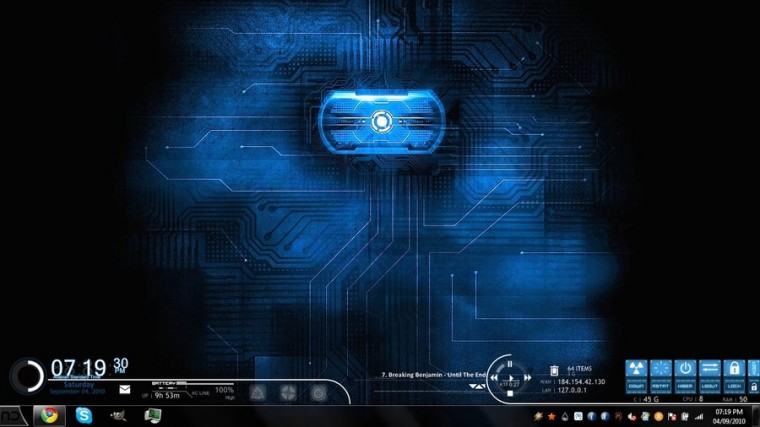Click the 'September 04, 2010' date text

pyautogui.click(x=78, y=391)
